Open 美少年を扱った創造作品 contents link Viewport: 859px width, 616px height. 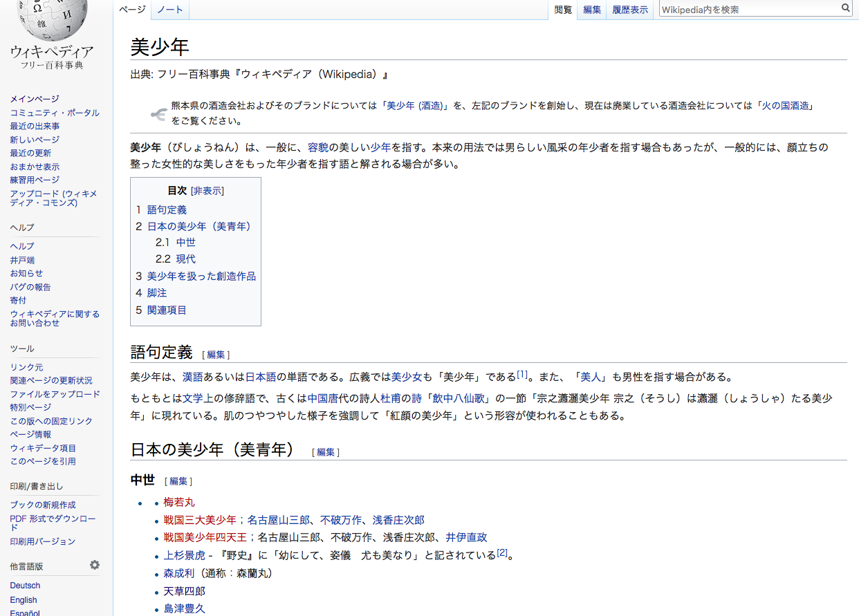click(201, 276)
